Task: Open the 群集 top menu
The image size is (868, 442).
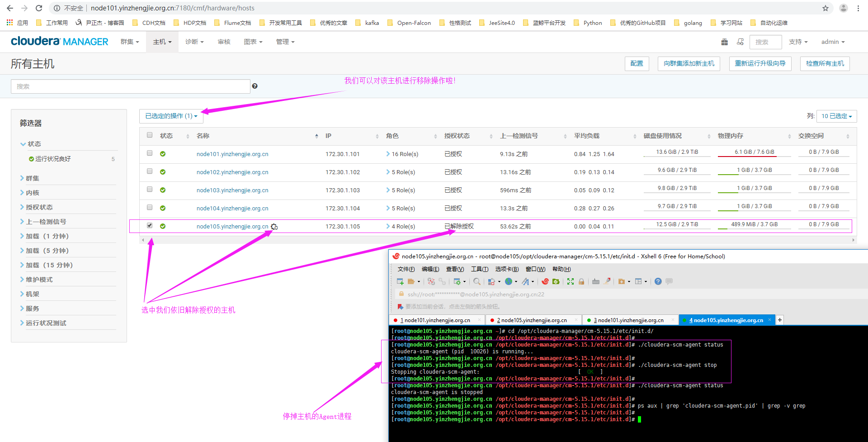Action: [x=130, y=42]
